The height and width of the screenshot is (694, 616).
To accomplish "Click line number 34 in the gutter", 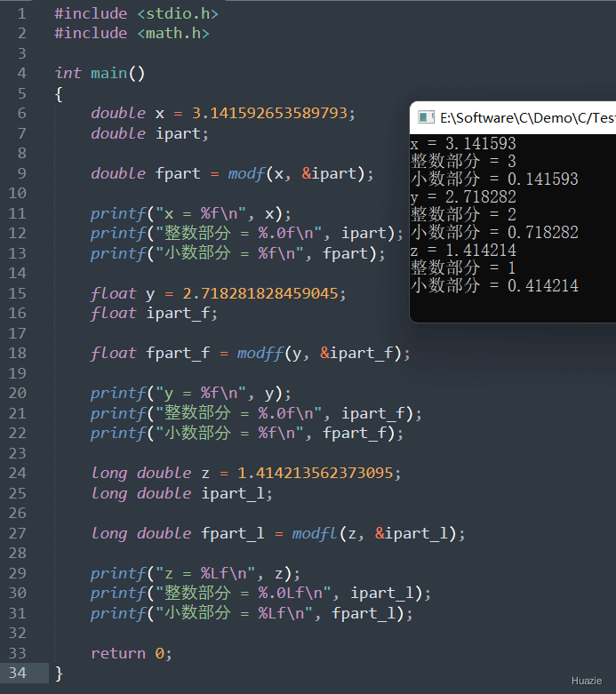I will [18, 673].
